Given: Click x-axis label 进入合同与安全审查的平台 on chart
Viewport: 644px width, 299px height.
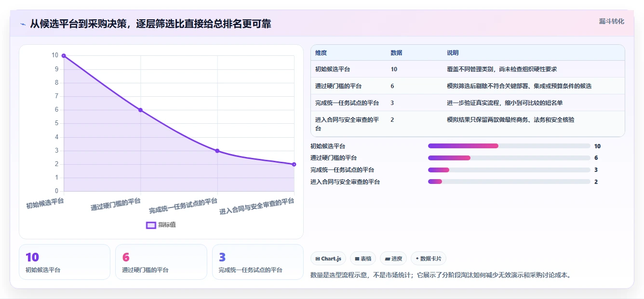Looking at the screenshot, I should click(257, 206).
